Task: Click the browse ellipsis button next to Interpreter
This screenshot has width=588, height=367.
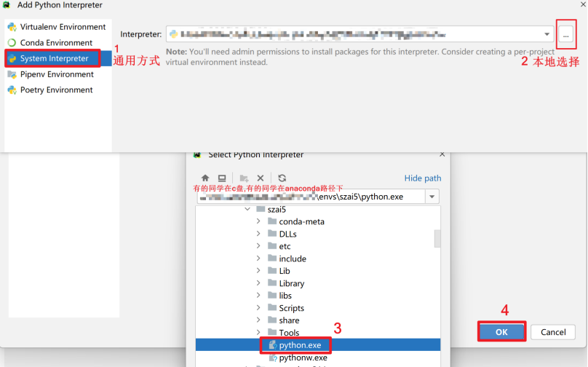Action: [x=566, y=35]
